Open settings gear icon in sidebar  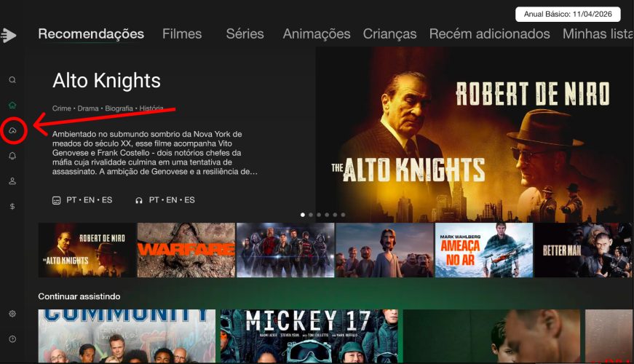12,314
